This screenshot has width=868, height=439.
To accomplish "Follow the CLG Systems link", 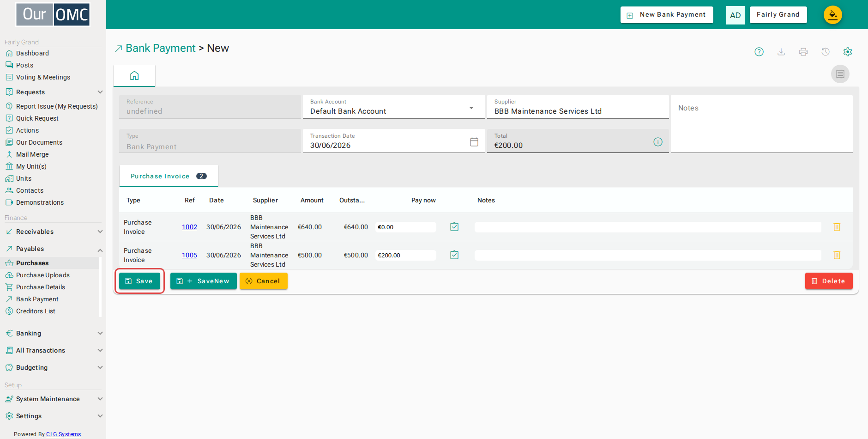I will 63,434.
